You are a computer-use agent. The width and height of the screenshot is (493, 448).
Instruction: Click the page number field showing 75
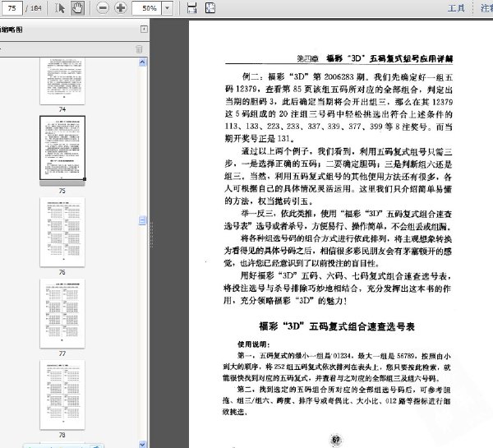pyautogui.click(x=12, y=8)
